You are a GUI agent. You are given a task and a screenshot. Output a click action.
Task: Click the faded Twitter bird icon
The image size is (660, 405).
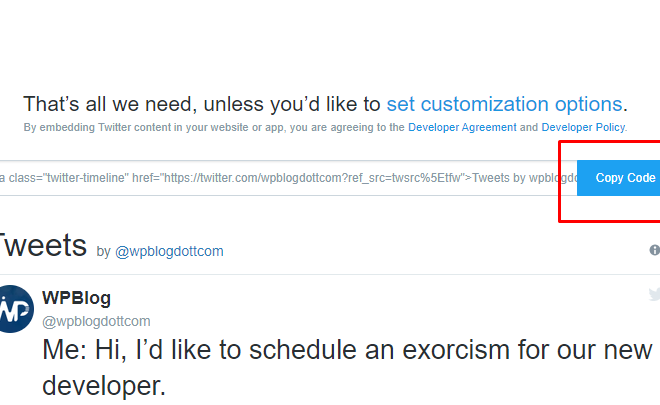[655, 294]
